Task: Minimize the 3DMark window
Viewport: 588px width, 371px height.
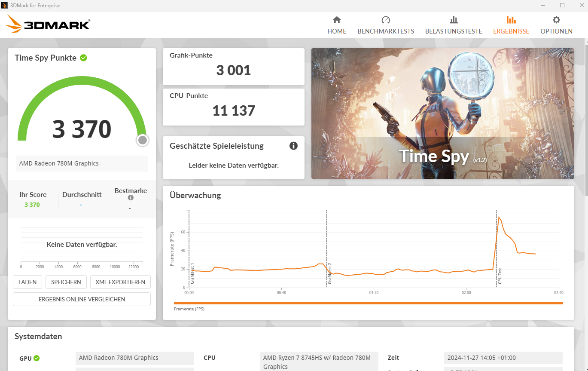Action: click(x=543, y=6)
